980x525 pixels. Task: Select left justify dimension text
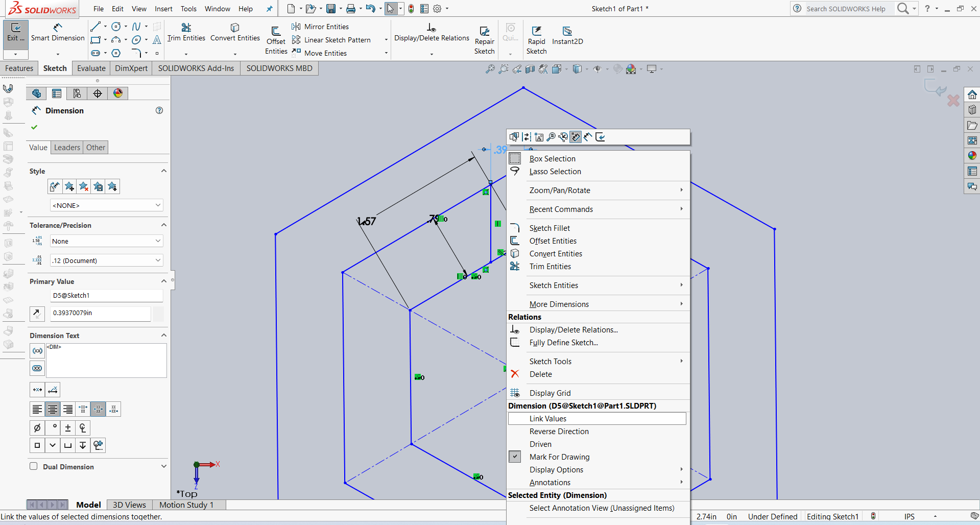tap(37, 409)
